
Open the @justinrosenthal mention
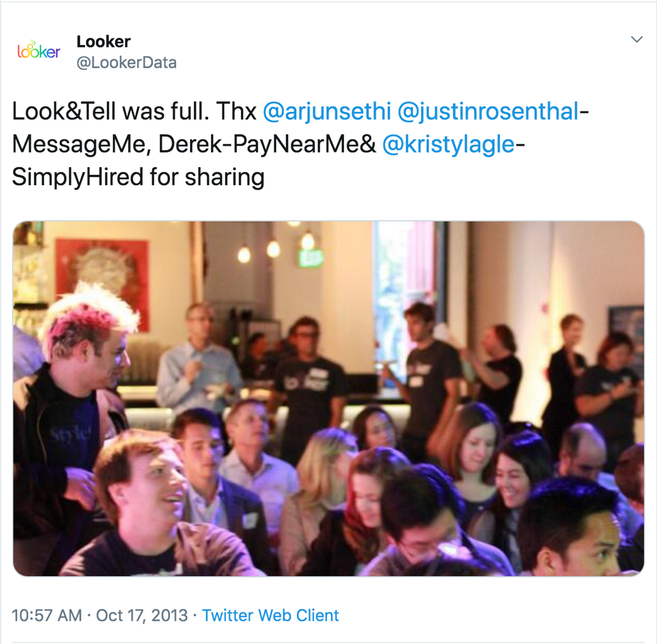(x=488, y=111)
